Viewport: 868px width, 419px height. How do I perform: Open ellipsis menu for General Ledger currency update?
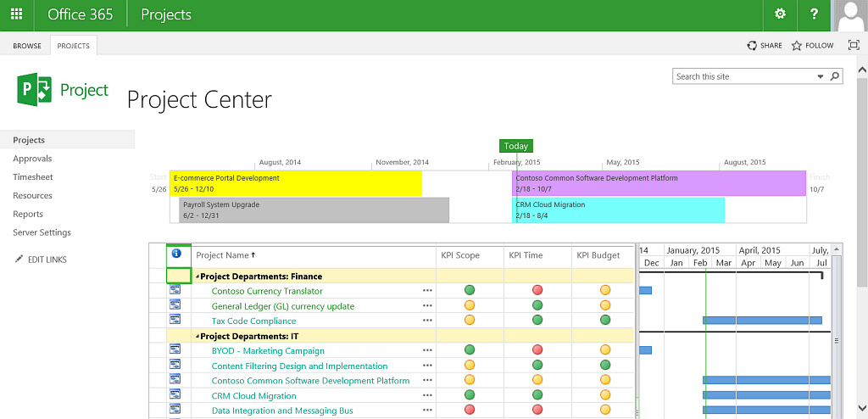pyautogui.click(x=427, y=305)
